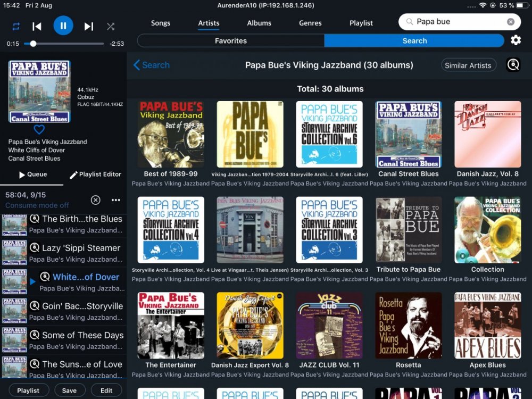
Task: Select White...of Dover queue track
Action: [x=64, y=282]
